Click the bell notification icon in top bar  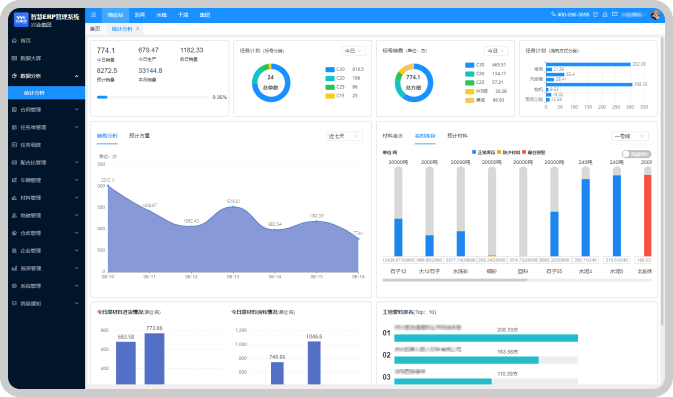tap(595, 15)
